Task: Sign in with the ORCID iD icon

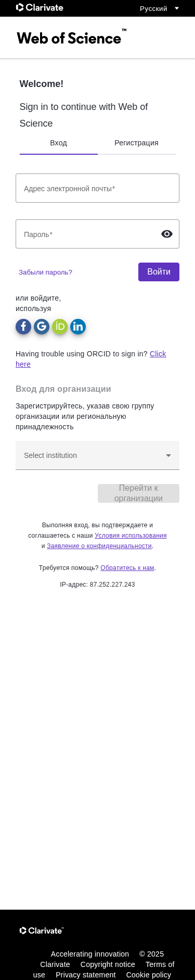Action: (x=60, y=327)
